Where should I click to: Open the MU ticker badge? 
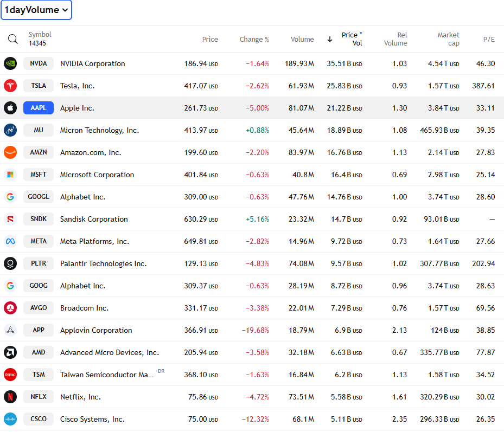(x=39, y=130)
